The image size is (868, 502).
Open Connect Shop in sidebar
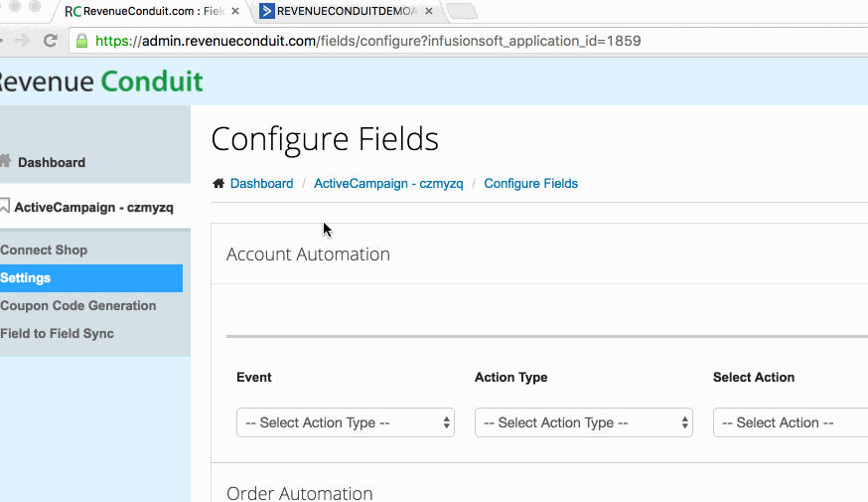(x=44, y=250)
